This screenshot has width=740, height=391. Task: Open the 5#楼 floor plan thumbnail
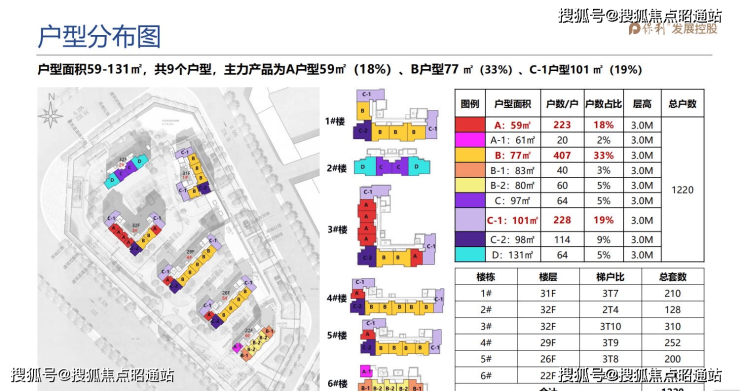401,337
